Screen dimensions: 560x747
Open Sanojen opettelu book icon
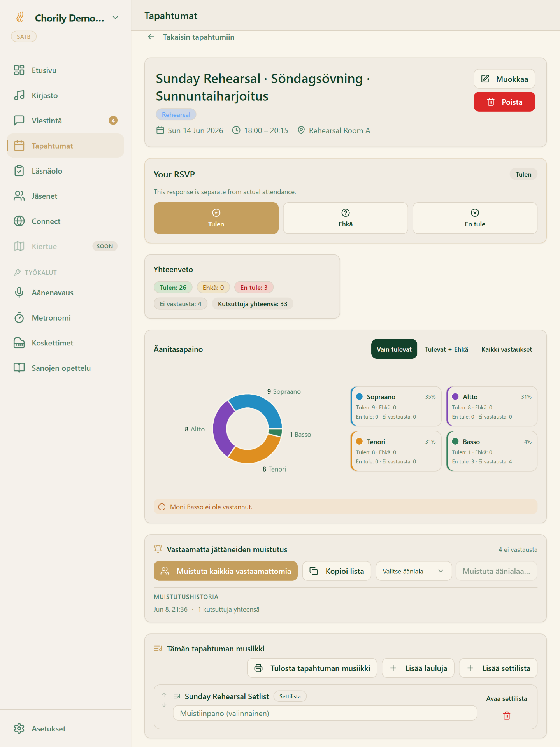19,368
